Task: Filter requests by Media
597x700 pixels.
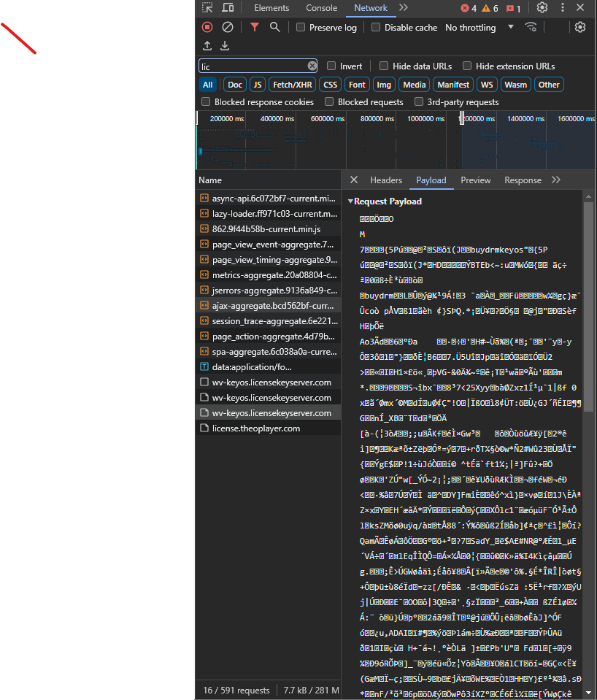Action: coord(415,85)
